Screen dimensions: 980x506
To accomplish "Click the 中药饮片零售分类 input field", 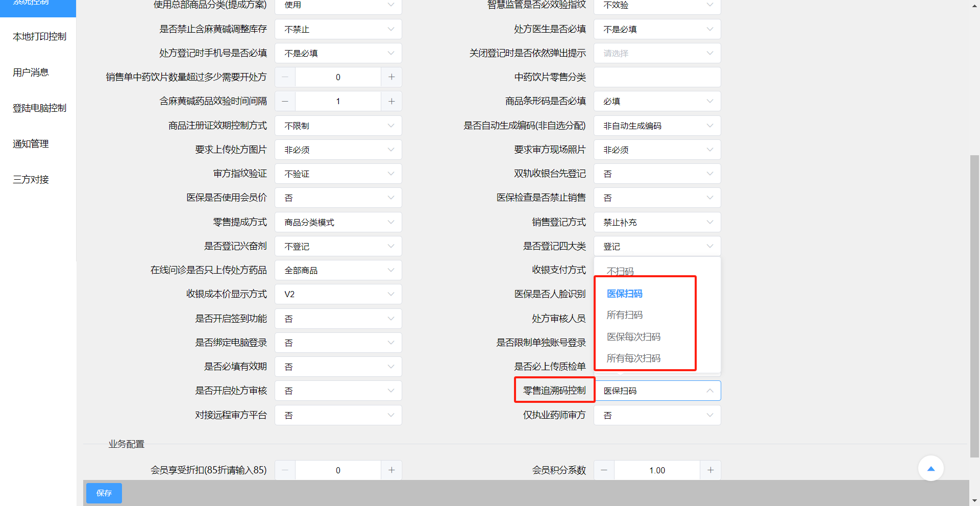I will [657, 77].
